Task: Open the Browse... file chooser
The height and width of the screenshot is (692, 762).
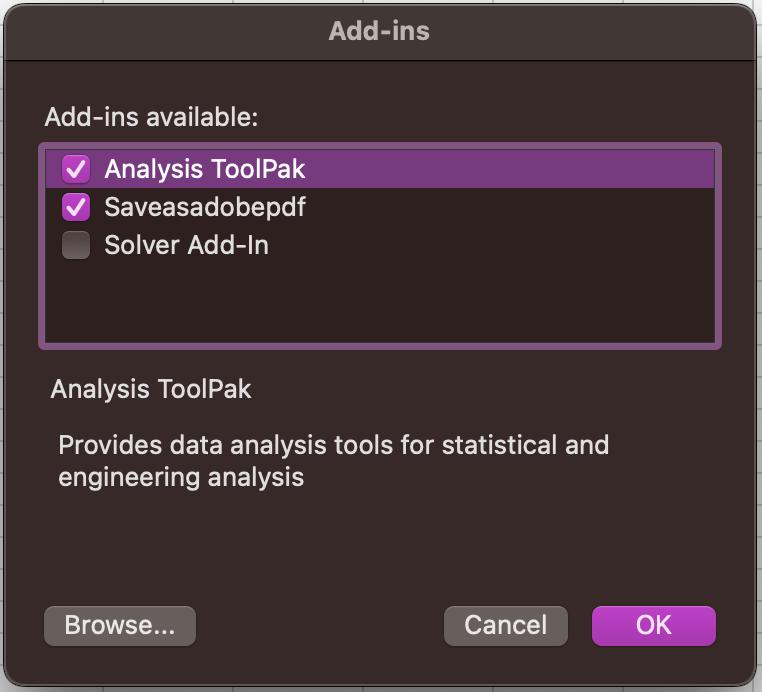Action: coord(120,626)
